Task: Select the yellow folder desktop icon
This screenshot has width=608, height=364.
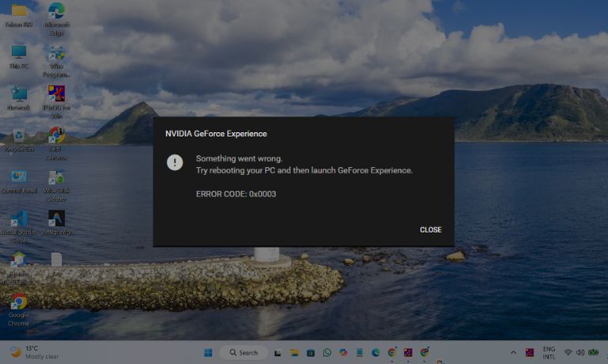Action: [x=19, y=15]
